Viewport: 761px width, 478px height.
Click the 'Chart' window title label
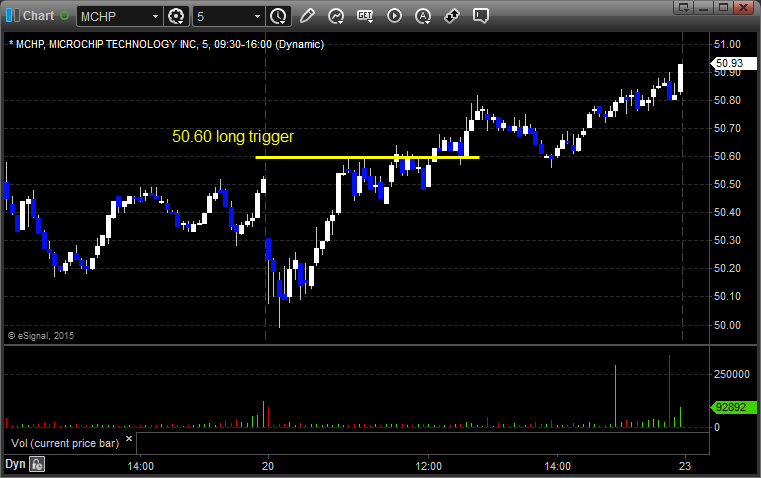[x=38, y=16]
